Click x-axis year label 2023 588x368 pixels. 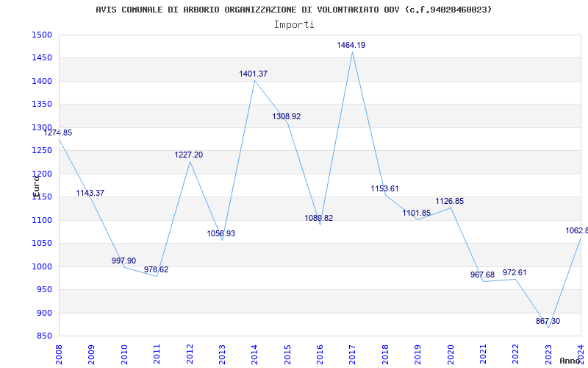[548, 355]
